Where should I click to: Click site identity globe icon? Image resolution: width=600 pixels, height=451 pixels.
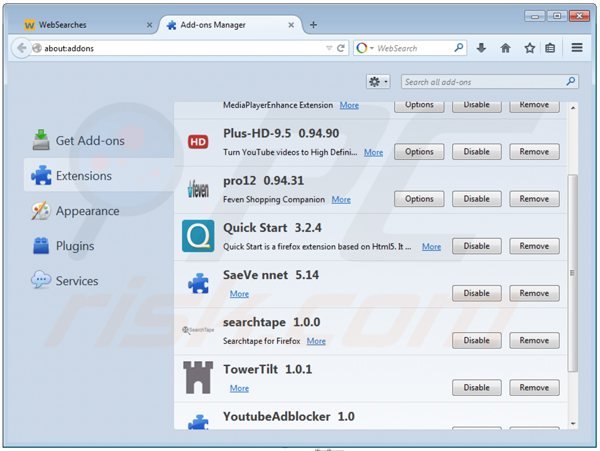(37, 48)
